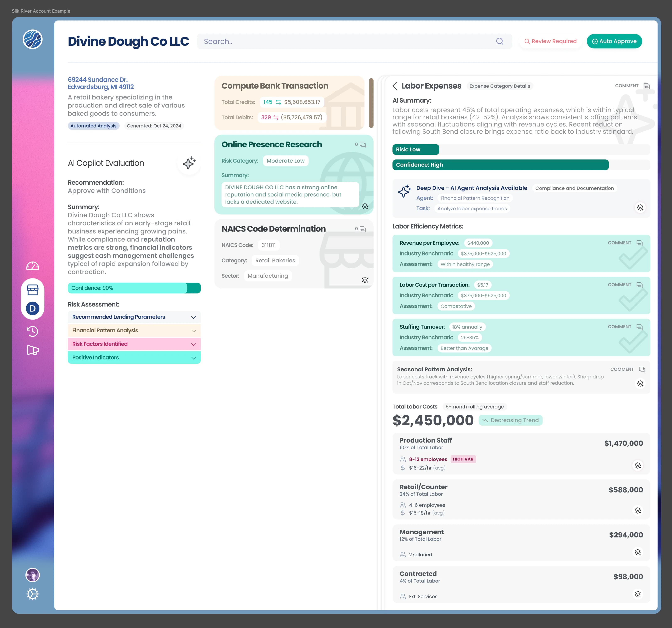Select the storefront sidebar icon
Viewport: 672px width, 628px height.
(x=32, y=289)
